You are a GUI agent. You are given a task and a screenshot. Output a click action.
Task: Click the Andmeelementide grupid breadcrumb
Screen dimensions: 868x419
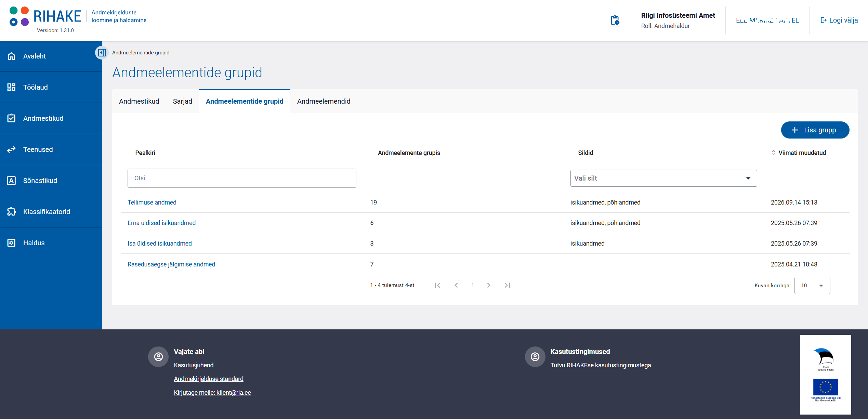[141, 53]
